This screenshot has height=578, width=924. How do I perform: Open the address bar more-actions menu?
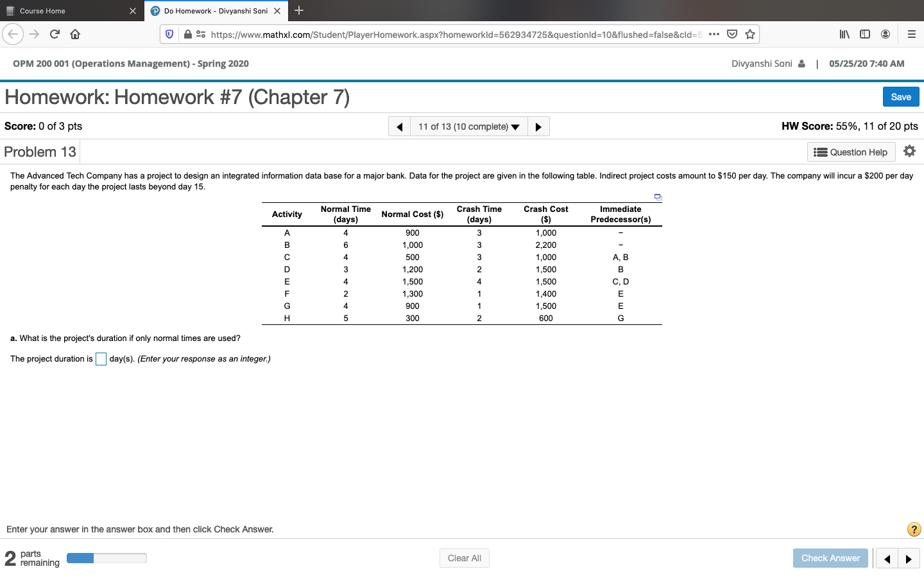click(x=714, y=33)
